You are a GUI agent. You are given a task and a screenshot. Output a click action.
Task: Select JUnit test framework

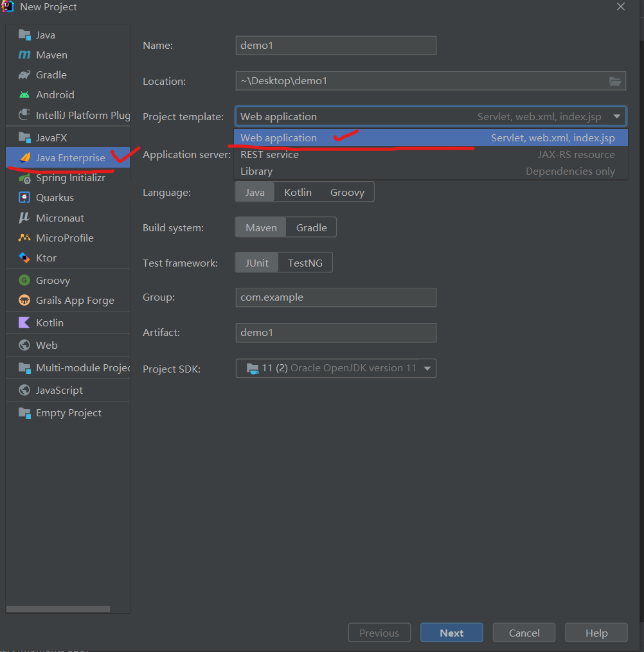pos(256,263)
